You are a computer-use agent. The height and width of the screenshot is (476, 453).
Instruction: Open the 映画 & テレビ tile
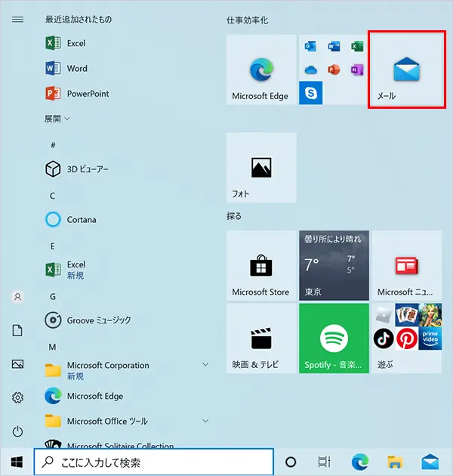coord(261,338)
